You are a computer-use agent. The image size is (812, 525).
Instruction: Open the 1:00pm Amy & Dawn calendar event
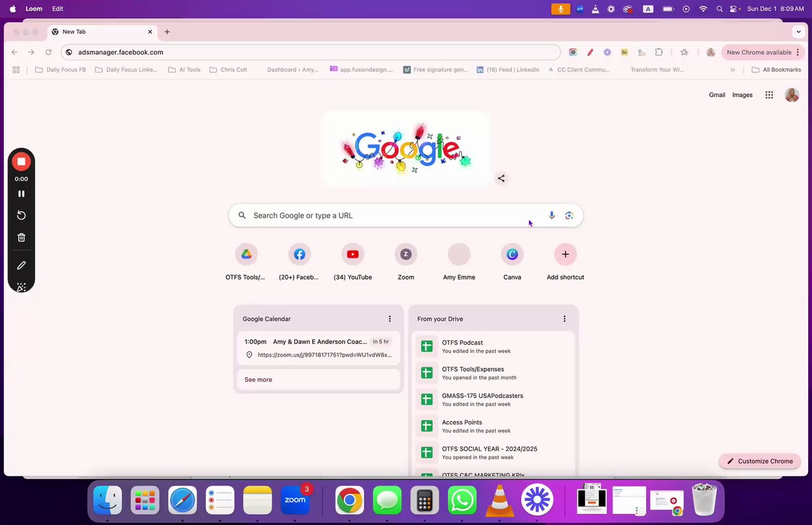click(x=318, y=348)
